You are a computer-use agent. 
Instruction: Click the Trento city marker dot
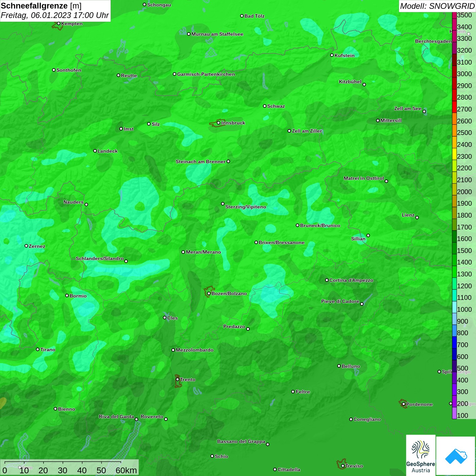pyautogui.click(x=177, y=379)
